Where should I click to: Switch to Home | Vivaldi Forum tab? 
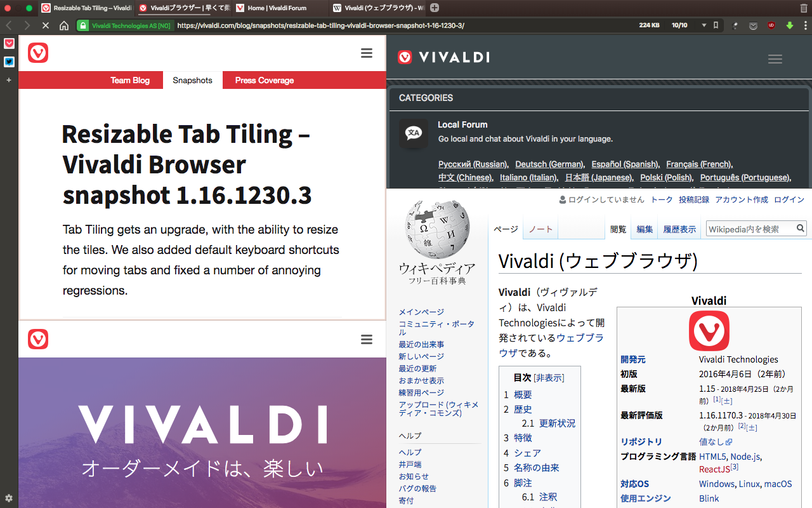(x=275, y=8)
